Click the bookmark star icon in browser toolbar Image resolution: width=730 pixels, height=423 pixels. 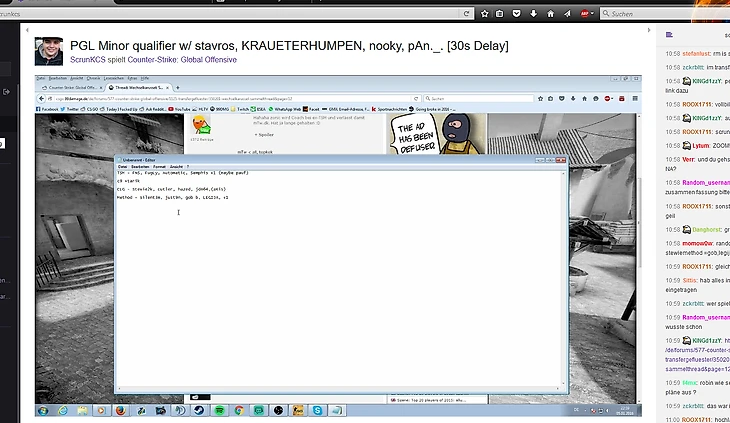[x=485, y=14]
